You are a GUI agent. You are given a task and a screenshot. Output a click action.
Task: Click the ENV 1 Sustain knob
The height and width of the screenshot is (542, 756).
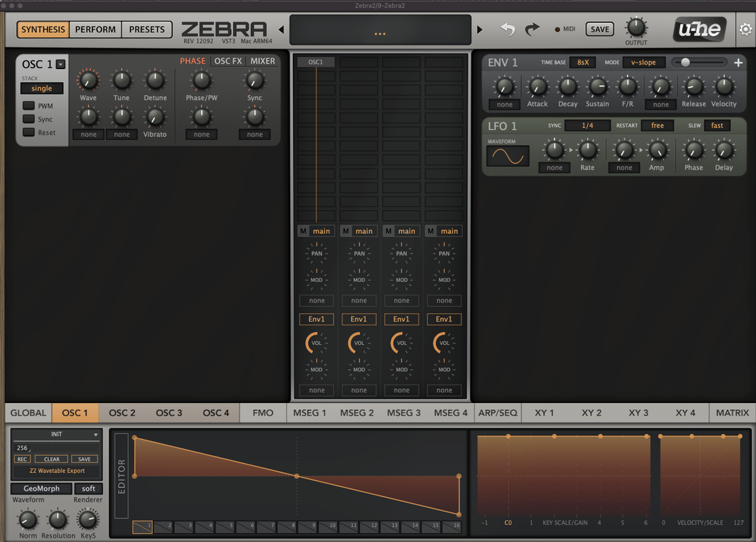597,87
